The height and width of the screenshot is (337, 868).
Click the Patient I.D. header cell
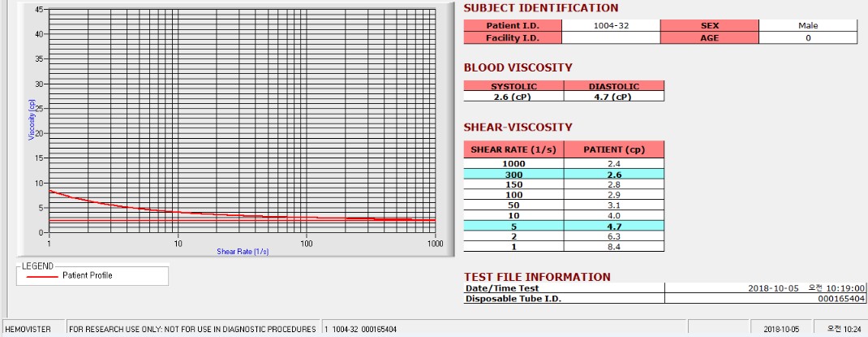click(513, 25)
